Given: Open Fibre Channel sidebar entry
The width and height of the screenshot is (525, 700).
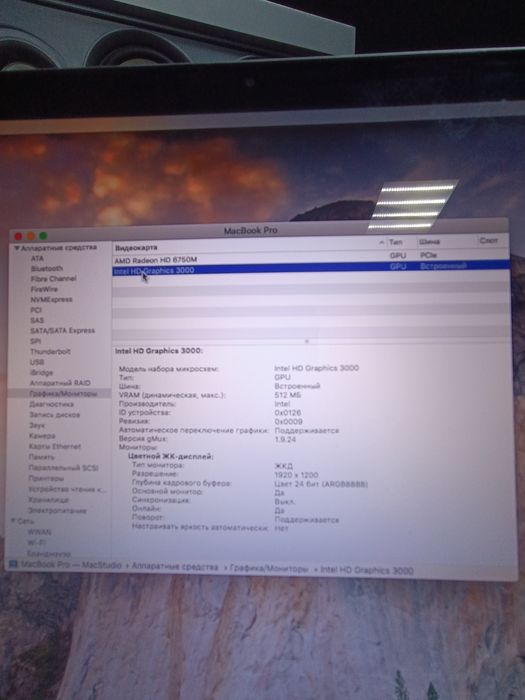Looking at the screenshot, I should (54, 279).
